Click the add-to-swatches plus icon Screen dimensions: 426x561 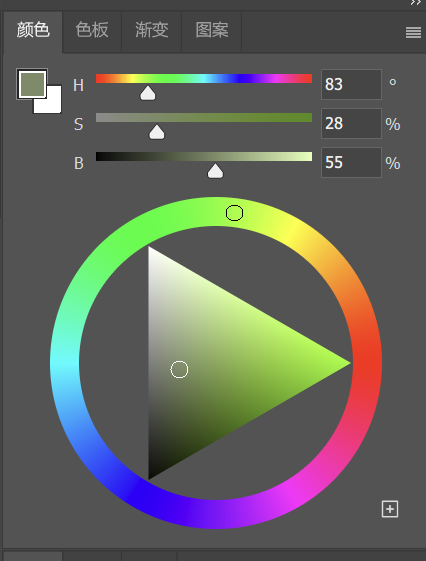(x=390, y=509)
